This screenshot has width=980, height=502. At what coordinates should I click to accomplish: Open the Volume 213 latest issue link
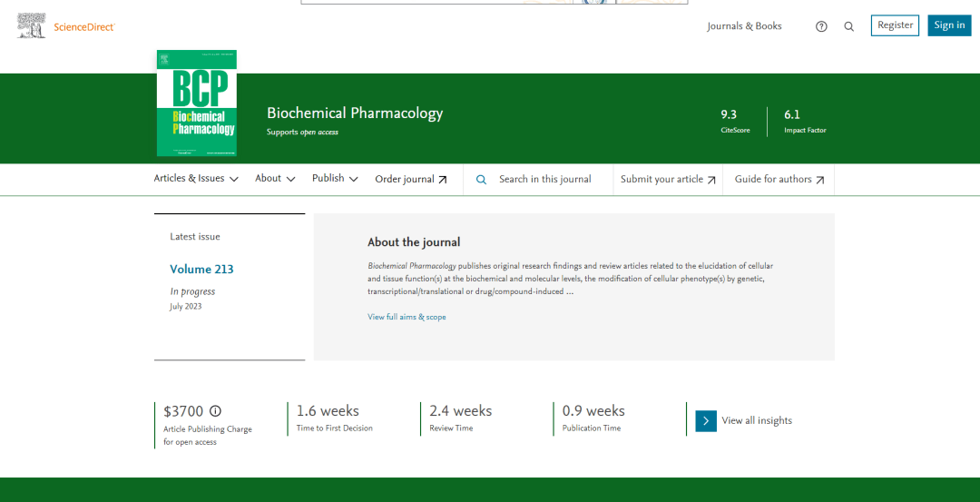[x=201, y=270]
